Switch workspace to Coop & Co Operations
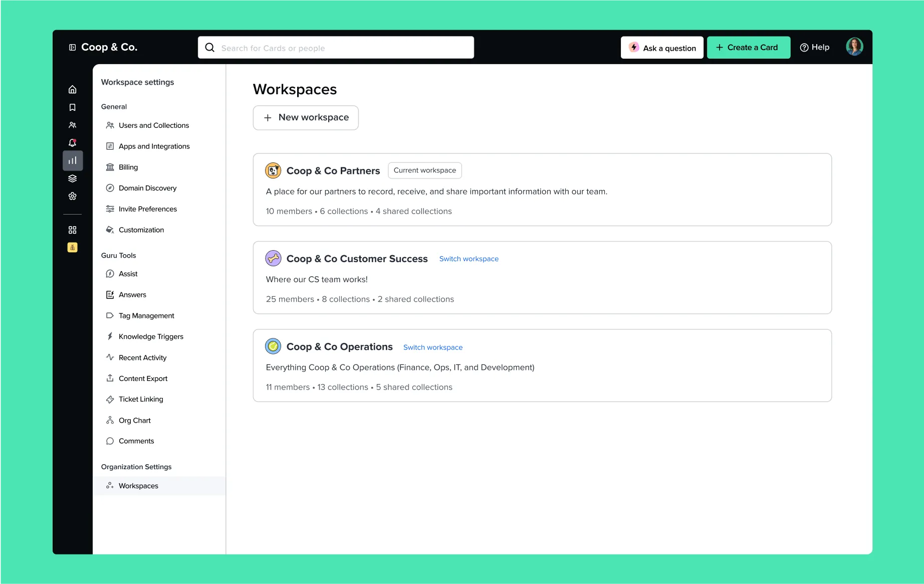924x584 pixels. (x=432, y=347)
